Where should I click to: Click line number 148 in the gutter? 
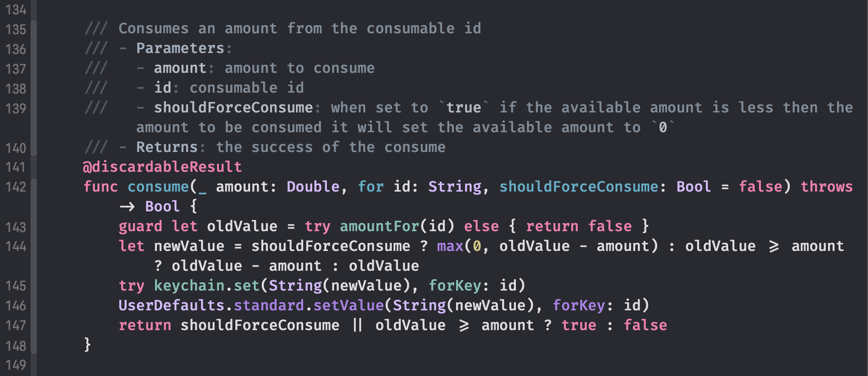16,346
